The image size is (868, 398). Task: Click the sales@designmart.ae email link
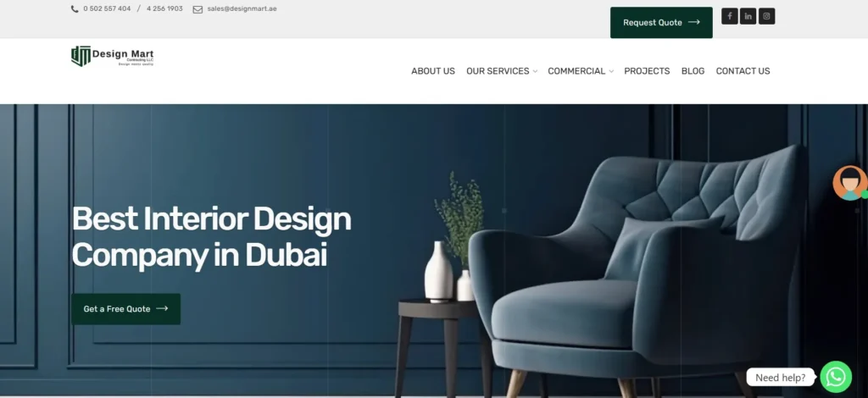(x=242, y=8)
